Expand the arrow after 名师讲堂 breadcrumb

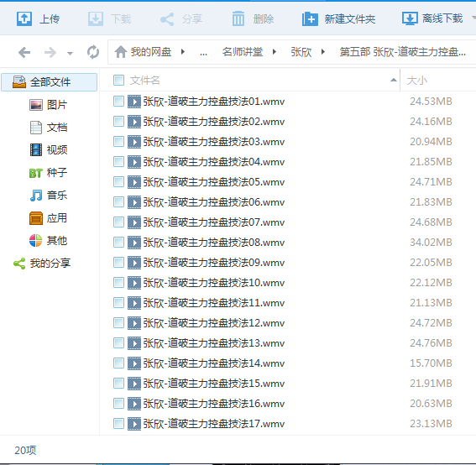[x=275, y=52]
